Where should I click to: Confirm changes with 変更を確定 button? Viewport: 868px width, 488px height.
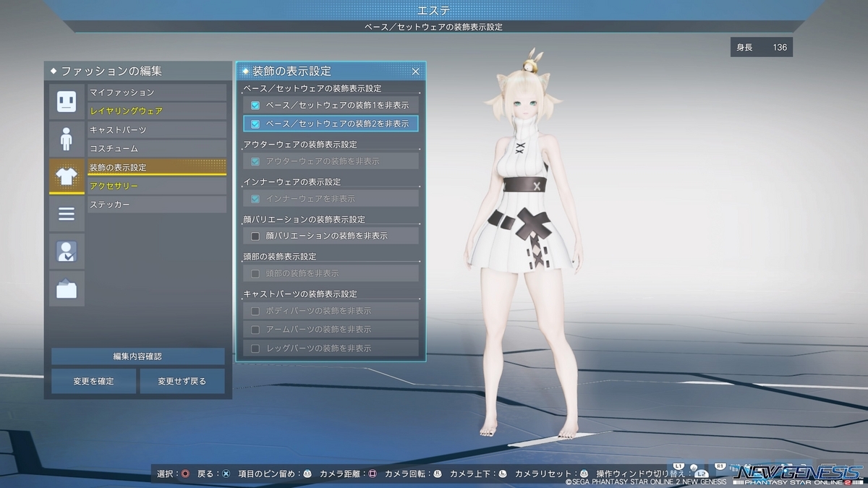click(x=93, y=381)
